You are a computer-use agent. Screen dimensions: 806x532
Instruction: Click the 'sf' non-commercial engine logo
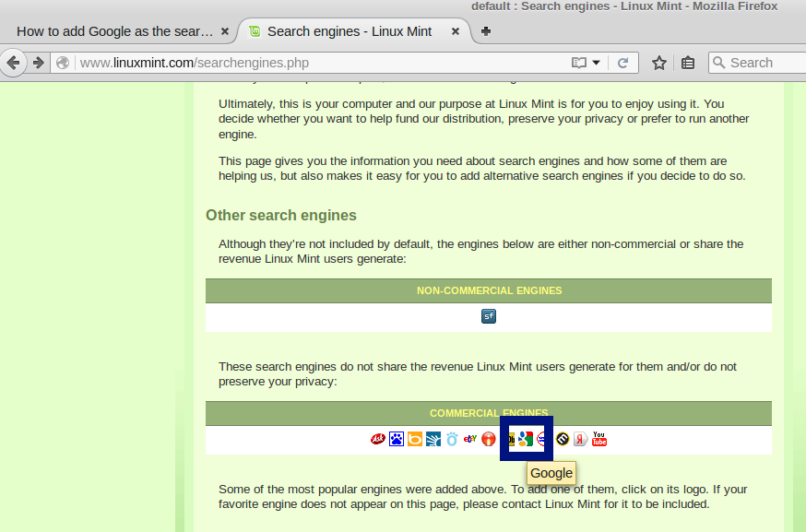pyautogui.click(x=489, y=316)
